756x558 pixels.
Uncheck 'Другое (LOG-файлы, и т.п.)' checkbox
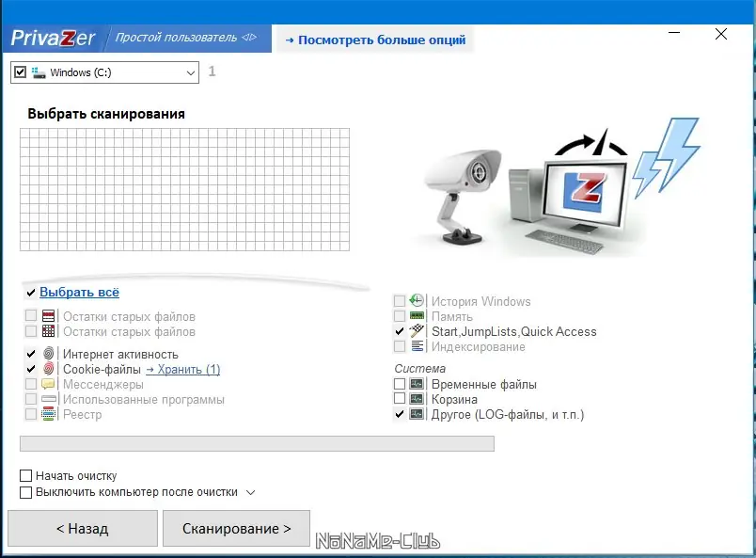400,414
